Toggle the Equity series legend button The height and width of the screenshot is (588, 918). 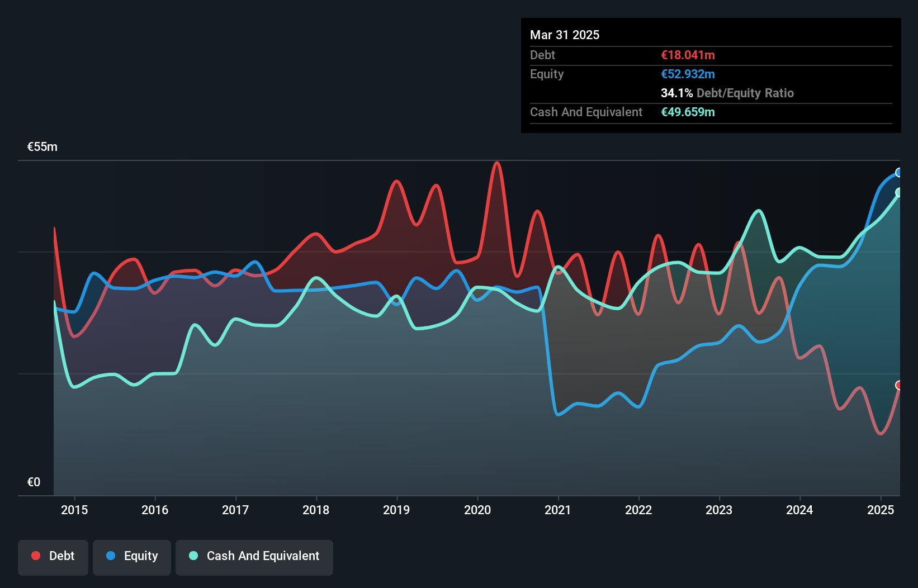click(x=132, y=557)
